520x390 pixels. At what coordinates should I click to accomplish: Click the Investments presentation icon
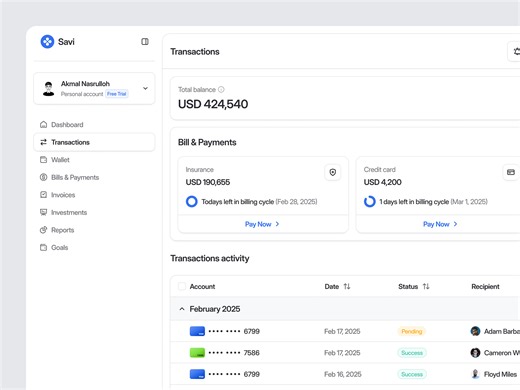coord(43,212)
